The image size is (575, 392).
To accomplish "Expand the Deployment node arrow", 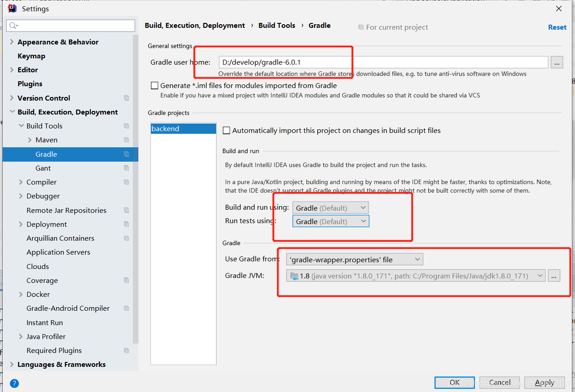I will [x=21, y=224].
